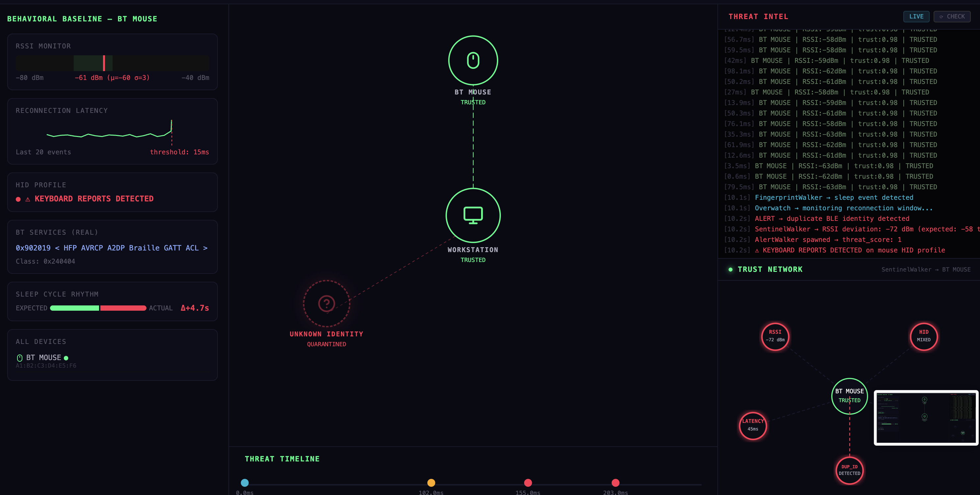Click the Unknown Identity question-mark node
Image resolution: width=980 pixels, height=495 pixels.
pos(326,304)
